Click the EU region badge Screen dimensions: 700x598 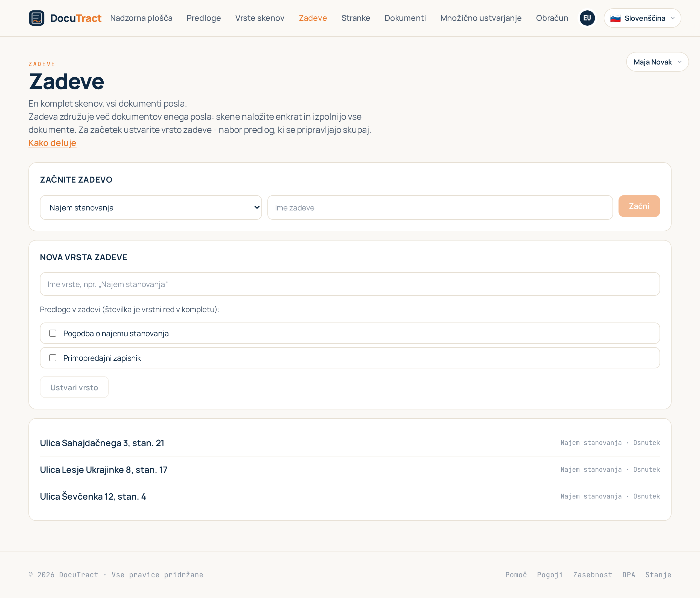tap(587, 18)
